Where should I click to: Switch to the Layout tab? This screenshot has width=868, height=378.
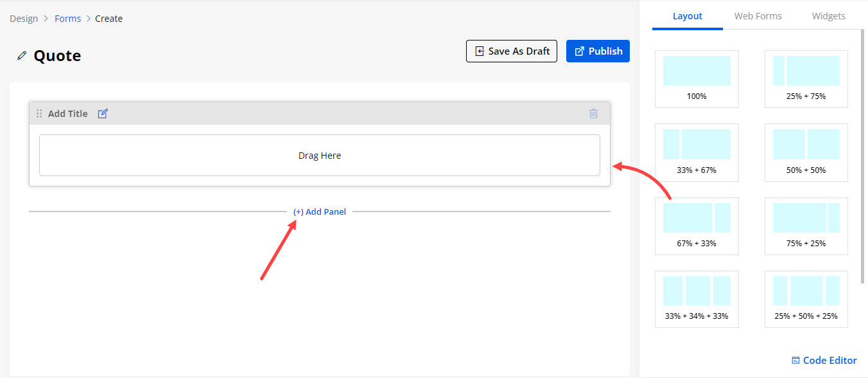click(687, 16)
